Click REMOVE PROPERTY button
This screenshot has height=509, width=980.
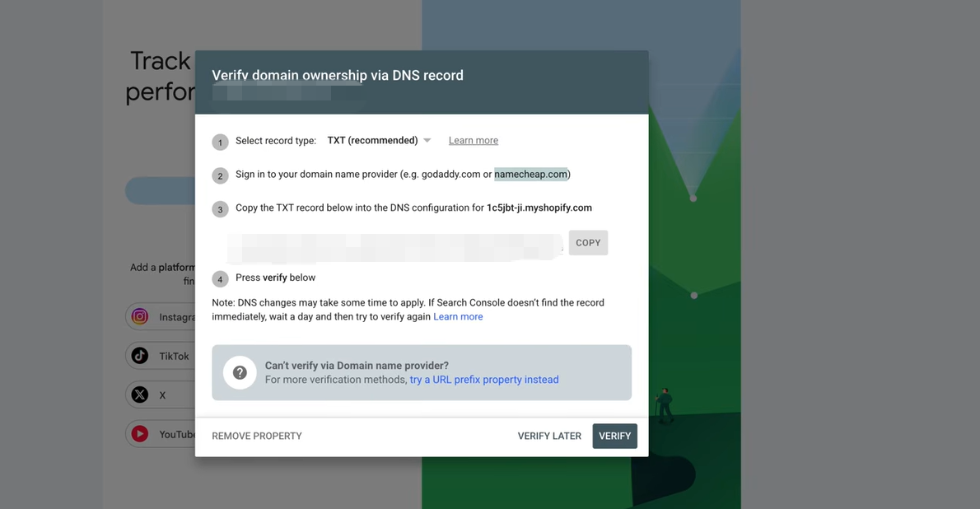257,436
